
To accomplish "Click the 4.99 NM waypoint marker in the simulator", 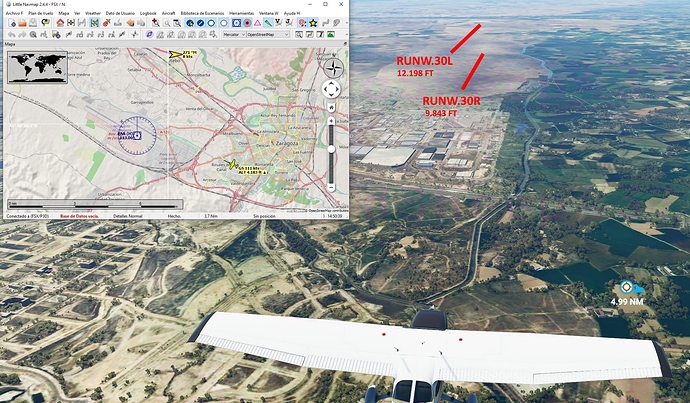I will point(626,288).
